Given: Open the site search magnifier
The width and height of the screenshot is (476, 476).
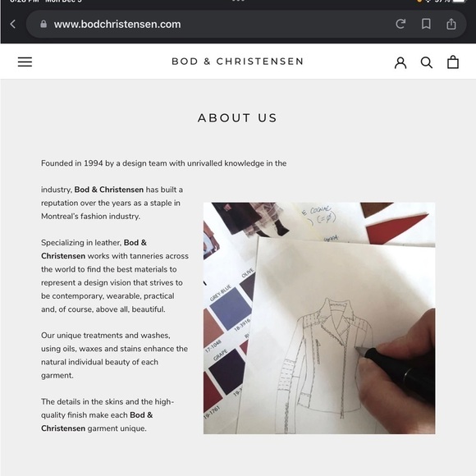Looking at the screenshot, I should [427, 62].
